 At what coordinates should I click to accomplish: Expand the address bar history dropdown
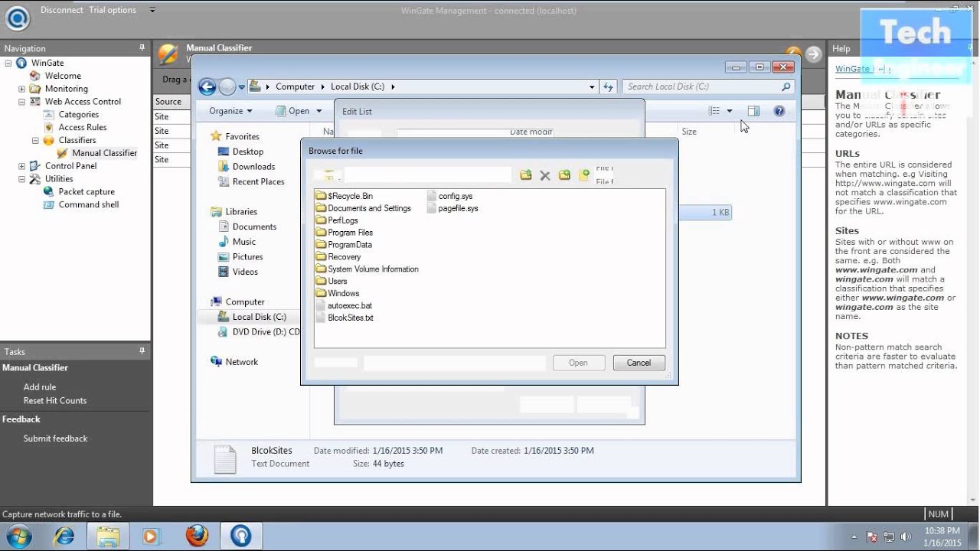592,87
